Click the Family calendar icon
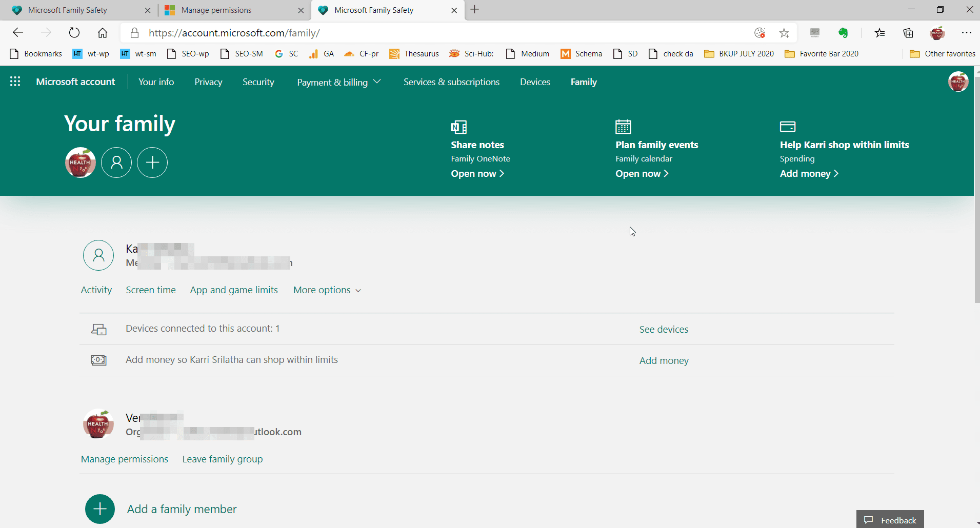Screen dimensions: 980x528 [623, 126]
